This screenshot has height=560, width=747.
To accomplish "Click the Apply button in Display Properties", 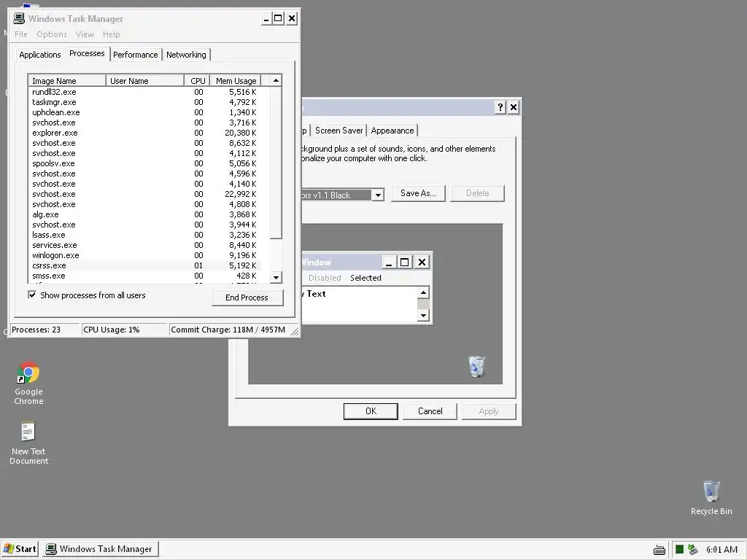I will 489,411.
